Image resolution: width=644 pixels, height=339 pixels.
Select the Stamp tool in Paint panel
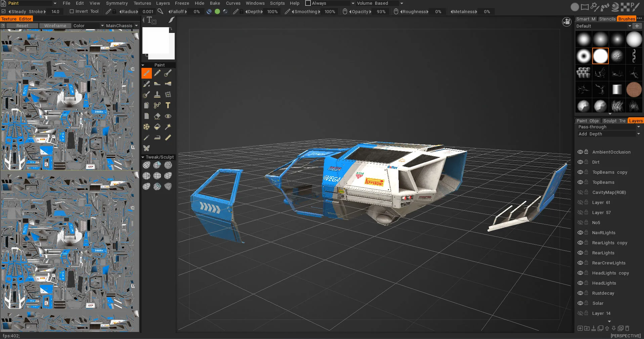(157, 94)
